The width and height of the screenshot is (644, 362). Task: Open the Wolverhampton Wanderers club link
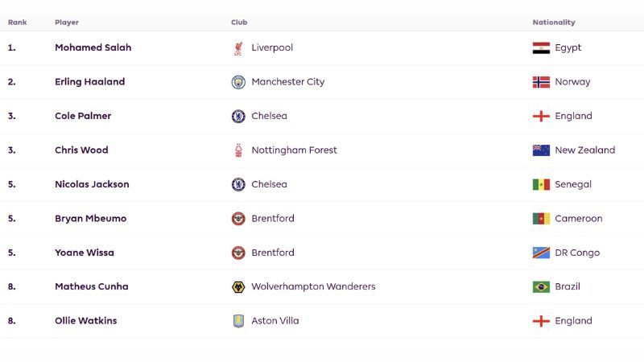click(x=313, y=286)
